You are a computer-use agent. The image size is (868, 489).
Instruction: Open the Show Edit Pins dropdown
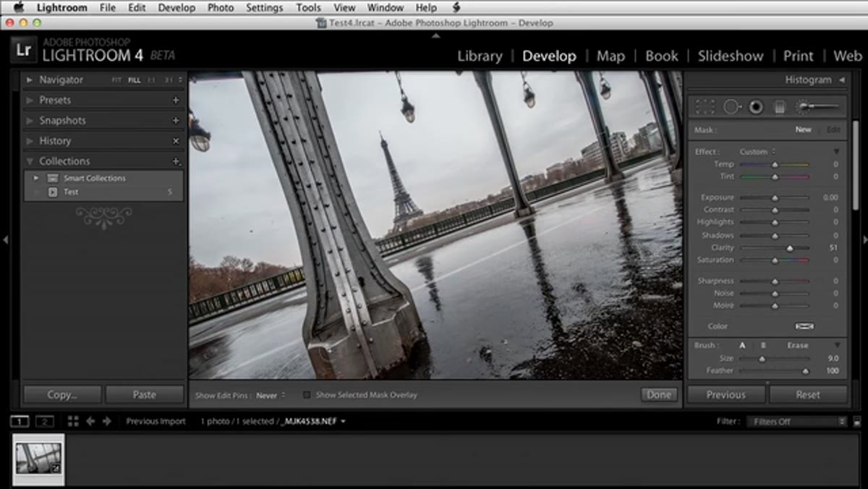pos(271,396)
